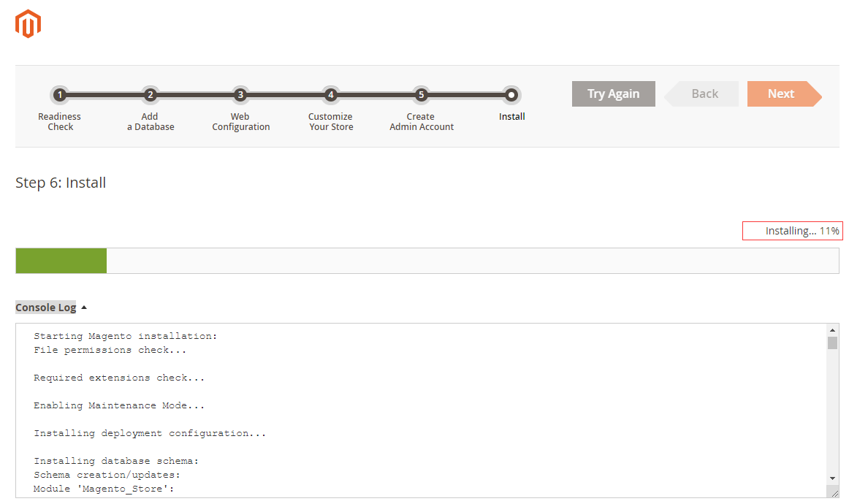
Task: Select step 3 Web Configuration circle
Action: pyautogui.click(x=240, y=95)
